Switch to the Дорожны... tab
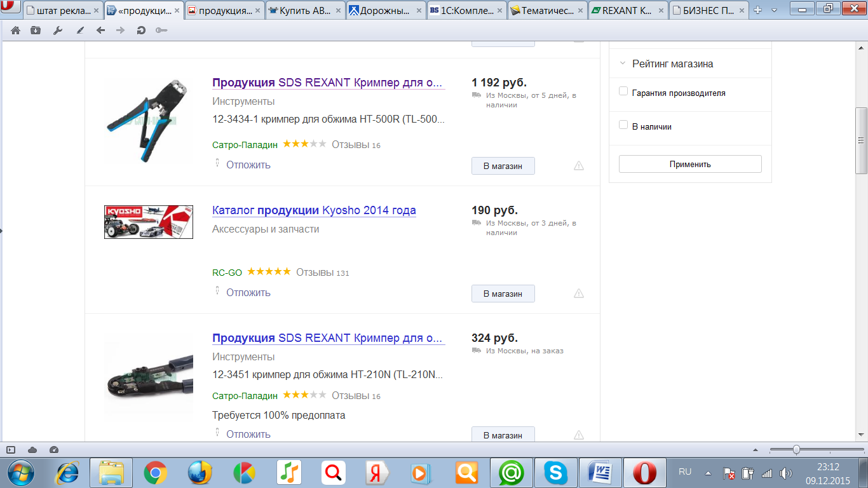This screenshot has width=868, height=488. (x=386, y=10)
